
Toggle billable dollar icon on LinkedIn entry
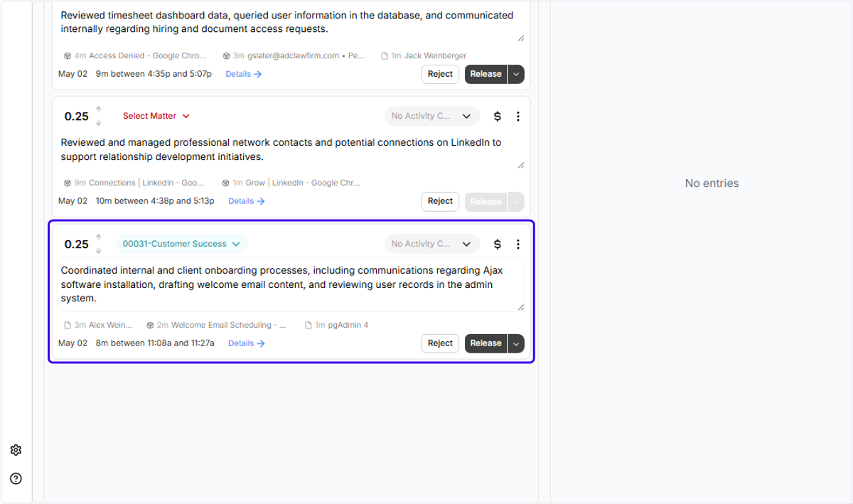click(498, 116)
